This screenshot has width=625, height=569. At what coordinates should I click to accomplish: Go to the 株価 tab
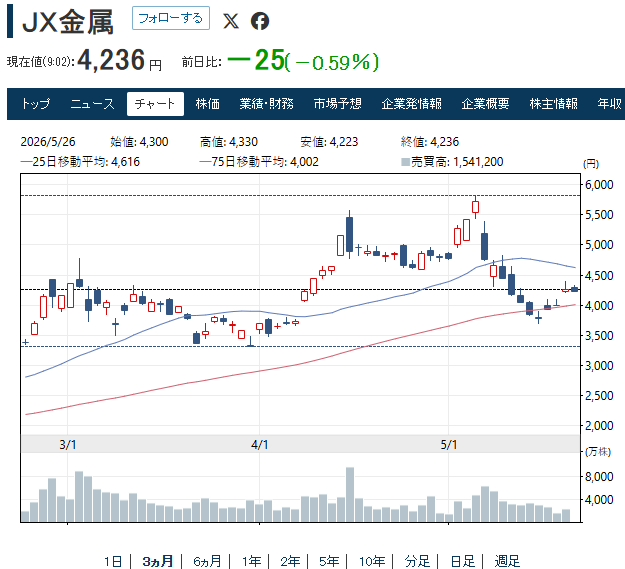(x=208, y=104)
